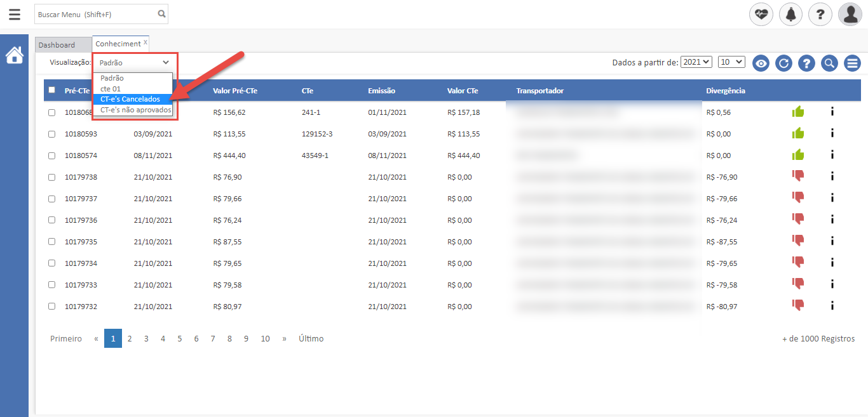
Task: Expand the year 2021 dropdown
Action: tap(696, 62)
